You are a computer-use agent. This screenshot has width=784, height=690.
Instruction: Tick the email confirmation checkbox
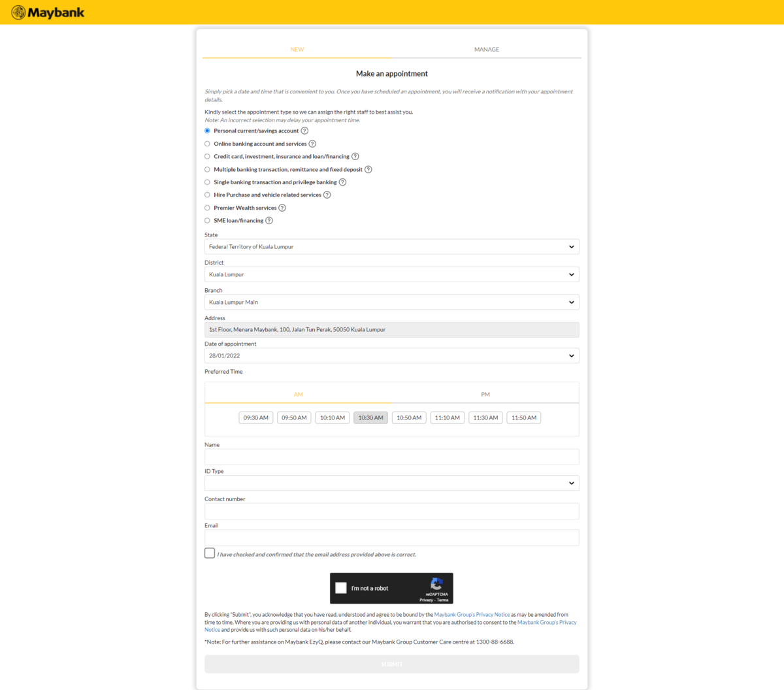coord(210,553)
